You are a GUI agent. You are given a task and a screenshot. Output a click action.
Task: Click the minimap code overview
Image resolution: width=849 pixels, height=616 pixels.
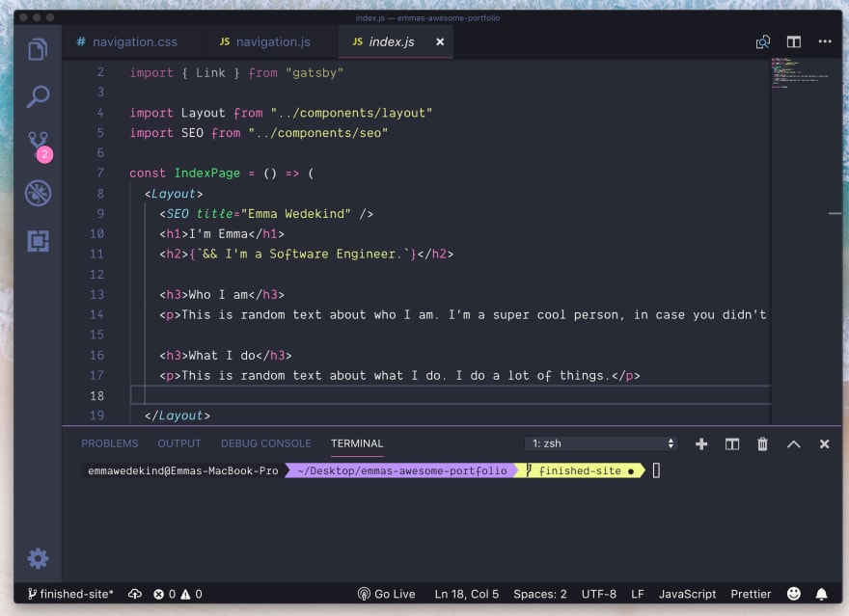click(800, 72)
